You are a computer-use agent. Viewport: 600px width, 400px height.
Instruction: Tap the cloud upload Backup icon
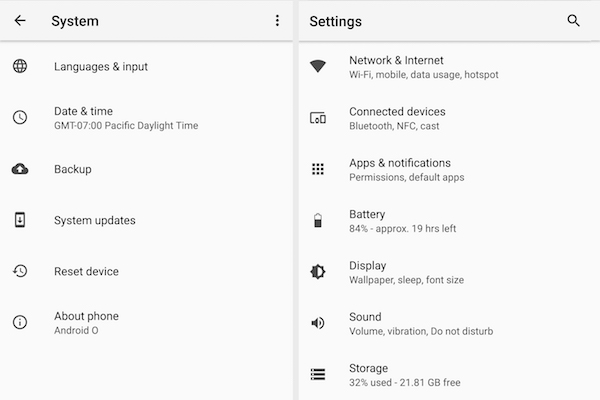20,169
